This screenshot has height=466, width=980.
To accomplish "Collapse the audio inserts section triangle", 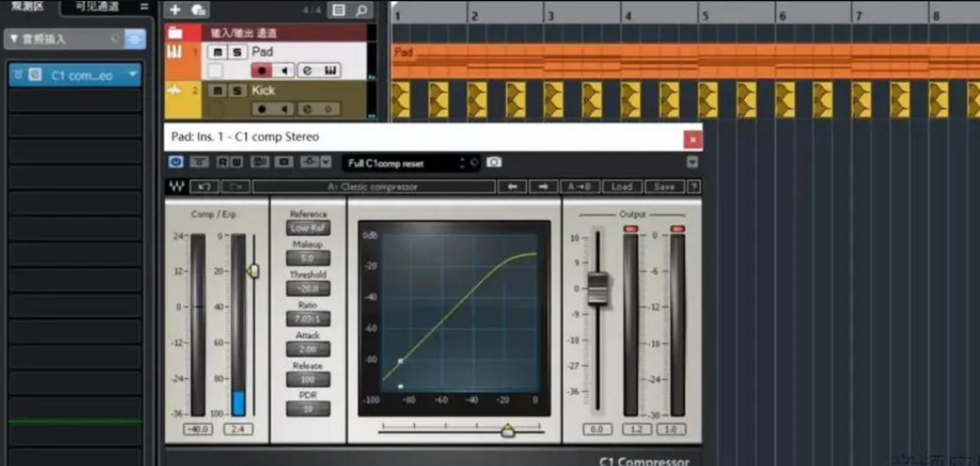I will [14, 39].
